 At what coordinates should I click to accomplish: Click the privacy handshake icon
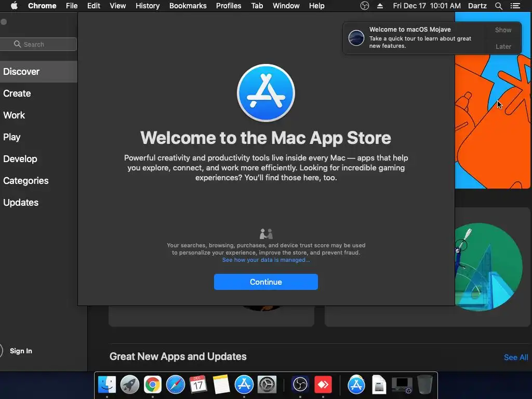coord(266,234)
